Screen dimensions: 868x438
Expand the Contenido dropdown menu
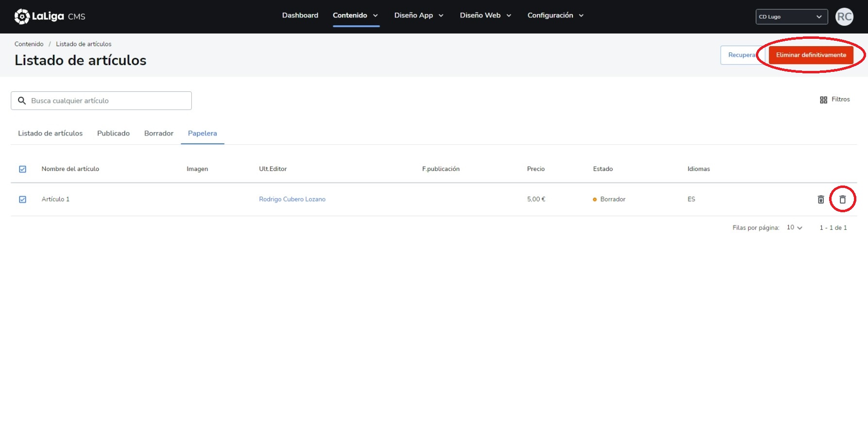click(356, 16)
